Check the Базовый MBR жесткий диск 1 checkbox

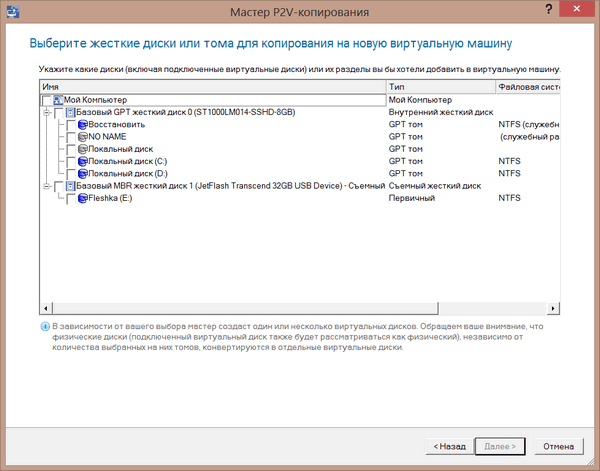point(59,187)
